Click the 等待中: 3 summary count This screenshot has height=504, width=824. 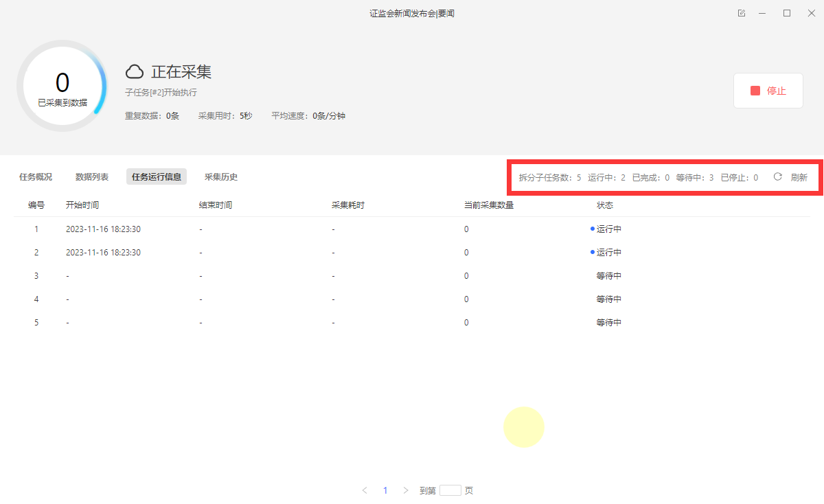click(x=695, y=177)
